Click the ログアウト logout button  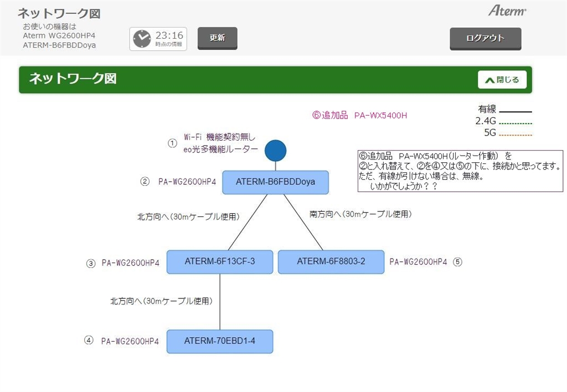pos(485,38)
